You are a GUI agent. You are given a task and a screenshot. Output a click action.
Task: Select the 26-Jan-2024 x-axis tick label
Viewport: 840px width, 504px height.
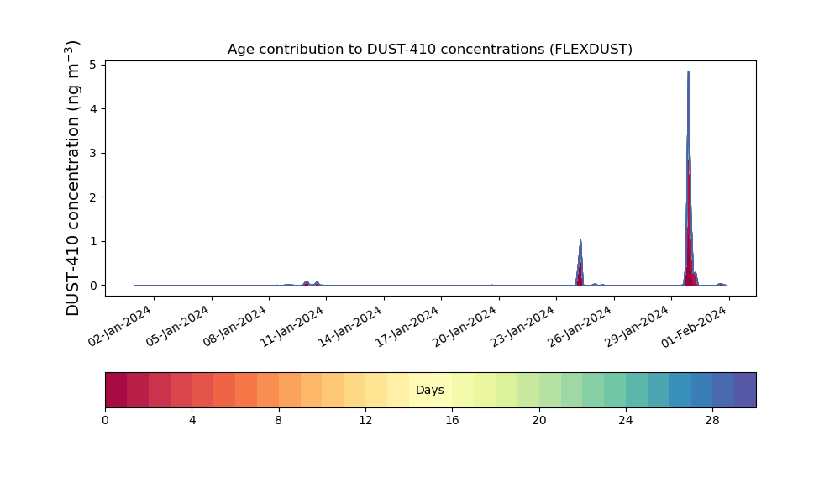coord(580,326)
